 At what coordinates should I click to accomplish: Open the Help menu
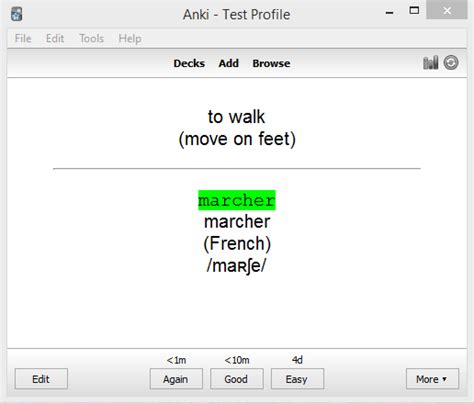coord(130,38)
